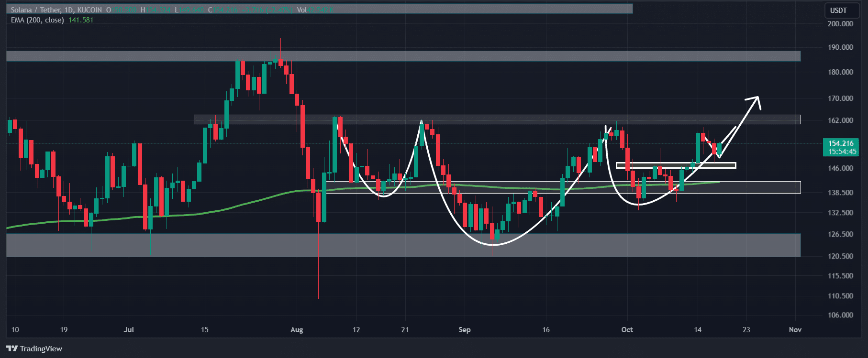Click the EMA value 141.581
This screenshot has height=358, width=868.
click(81, 20)
